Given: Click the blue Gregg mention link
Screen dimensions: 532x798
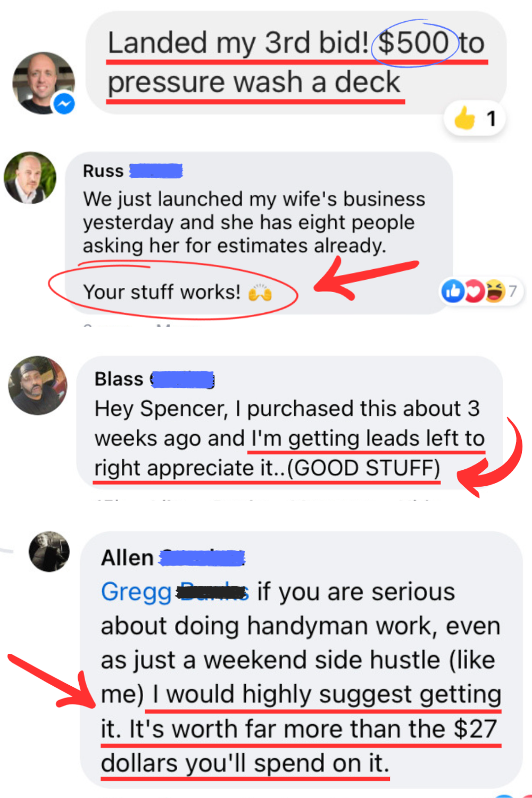Looking at the screenshot, I should click(x=136, y=592).
